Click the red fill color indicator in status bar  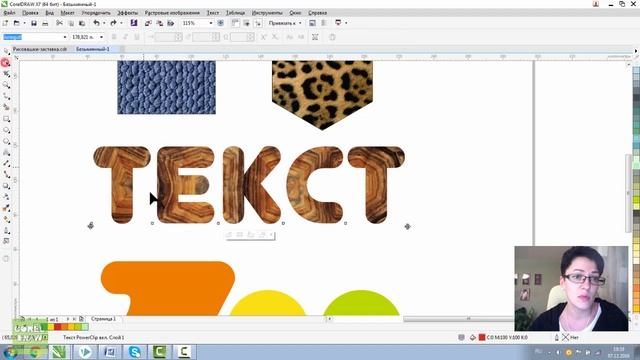(482, 337)
